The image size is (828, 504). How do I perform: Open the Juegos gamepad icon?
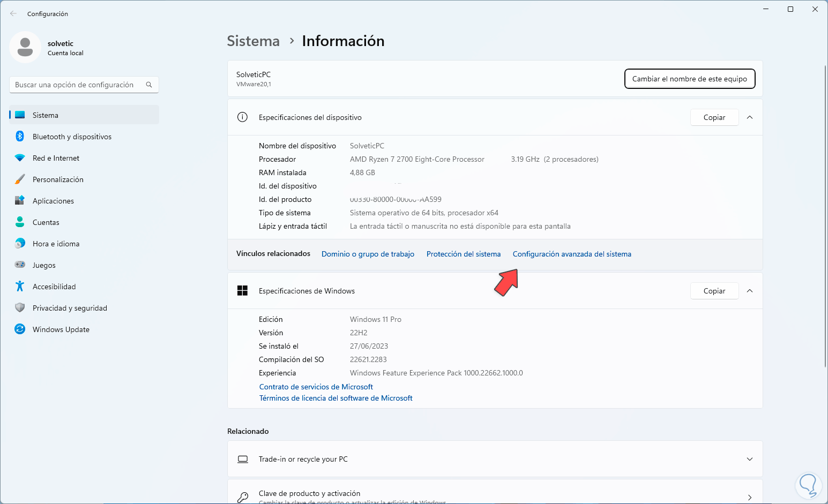coord(20,265)
